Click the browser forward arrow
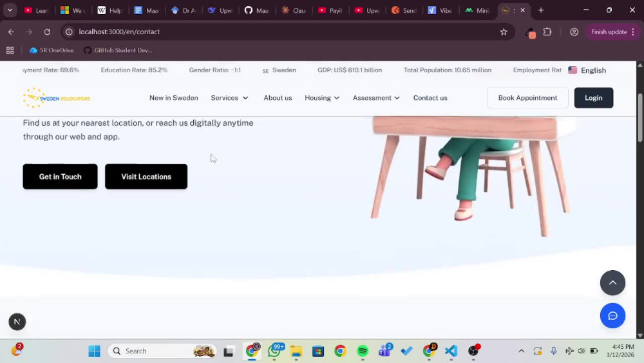644x363 pixels. (x=29, y=32)
